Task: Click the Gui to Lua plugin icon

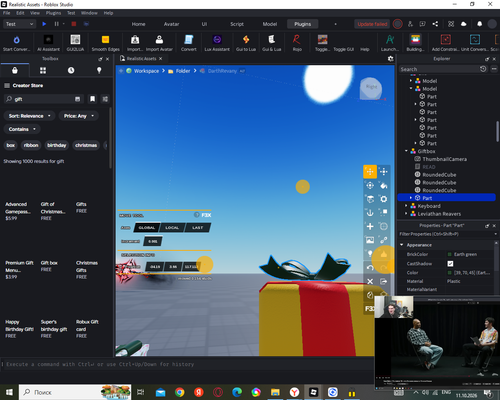Action: pos(246,40)
